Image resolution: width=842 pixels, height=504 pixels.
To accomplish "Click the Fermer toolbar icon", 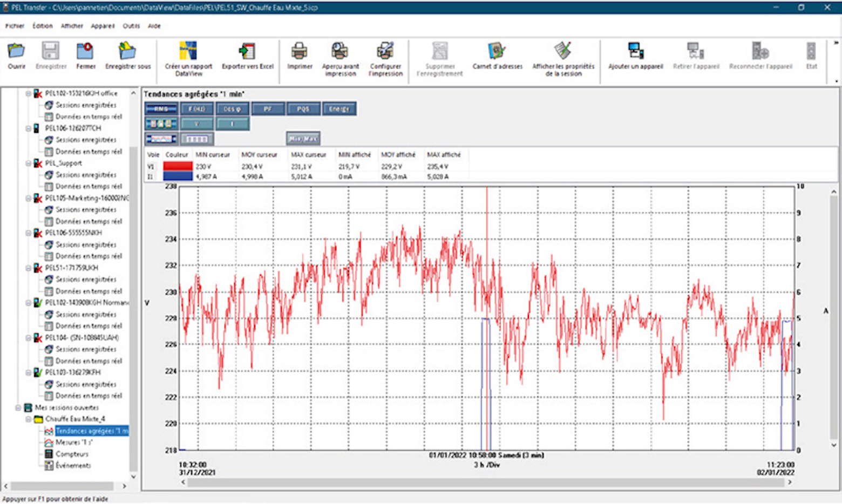I will [x=85, y=51].
